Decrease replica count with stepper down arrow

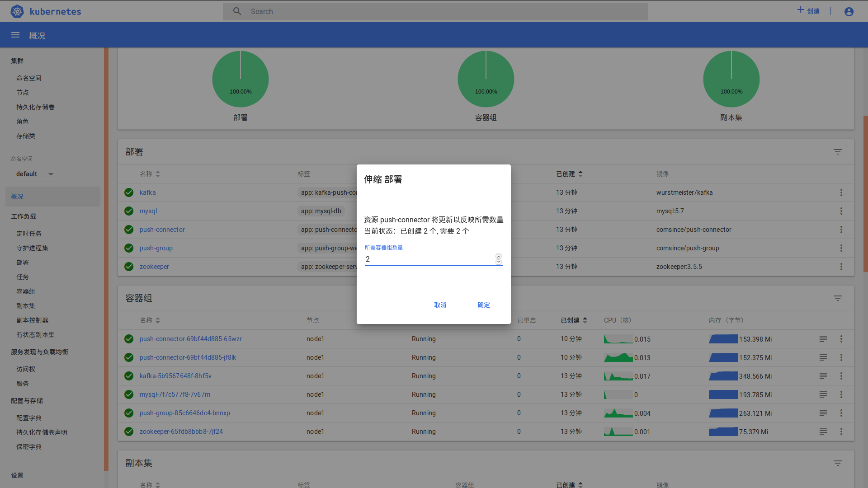[498, 262]
